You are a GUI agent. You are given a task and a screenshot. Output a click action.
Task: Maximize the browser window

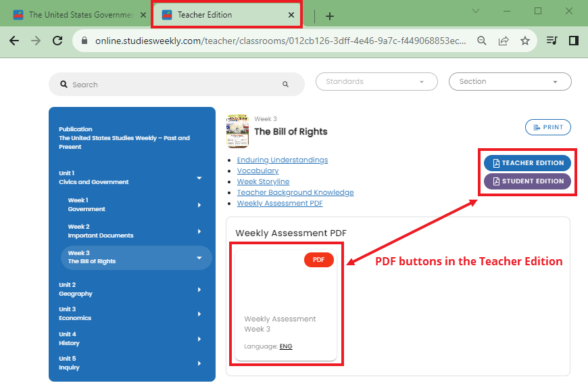[538, 11]
